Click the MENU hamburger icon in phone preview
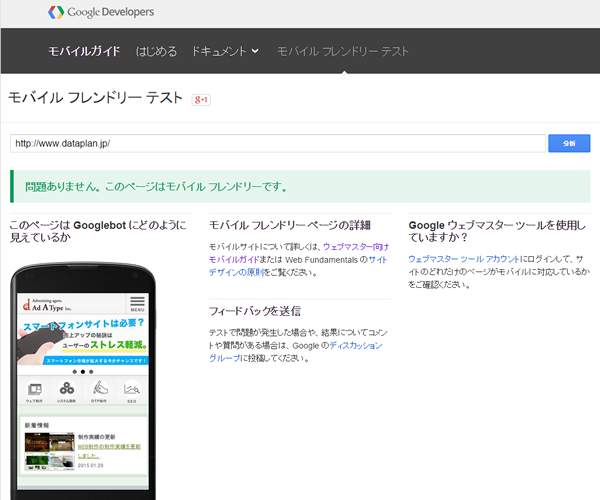Image resolution: width=600 pixels, height=500 pixels. (137, 304)
